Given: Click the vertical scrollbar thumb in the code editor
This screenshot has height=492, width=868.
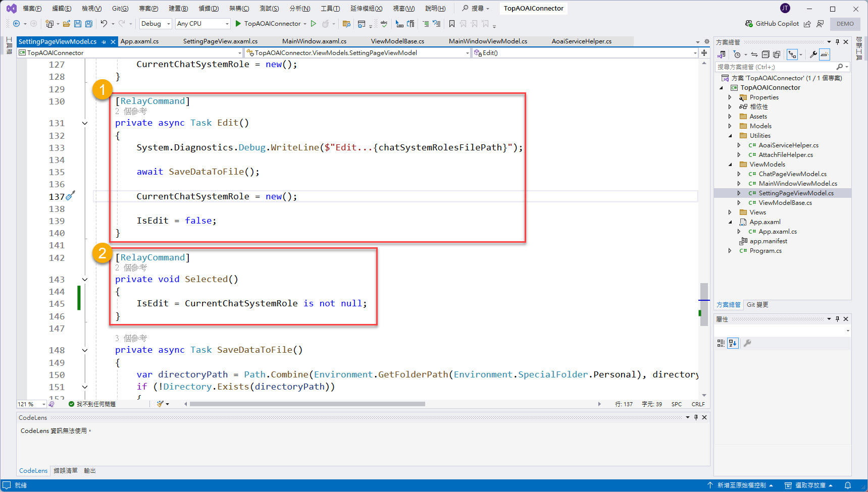Looking at the screenshot, I should (704, 304).
